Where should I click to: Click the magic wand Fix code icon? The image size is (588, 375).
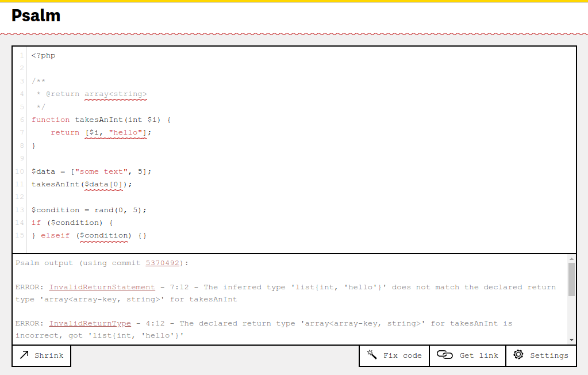[372, 355]
